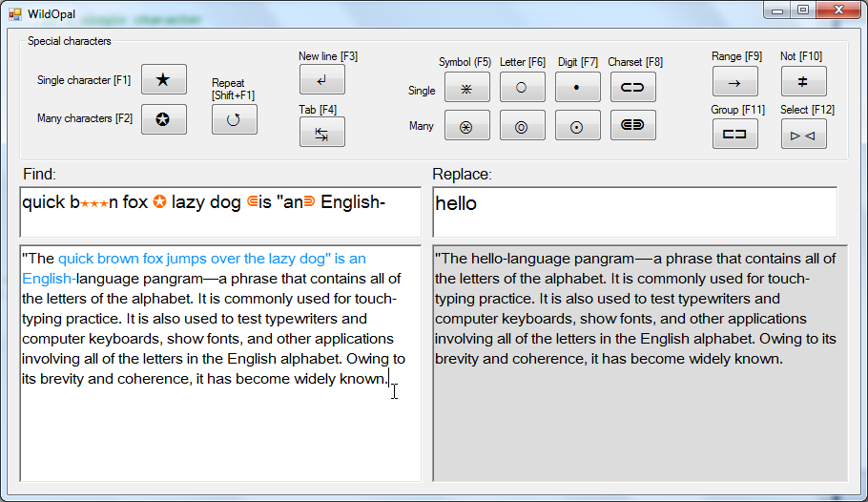Image resolution: width=868 pixels, height=502 pixels.
Task: Insert a Single Charset wildcard
Action: 632,87
